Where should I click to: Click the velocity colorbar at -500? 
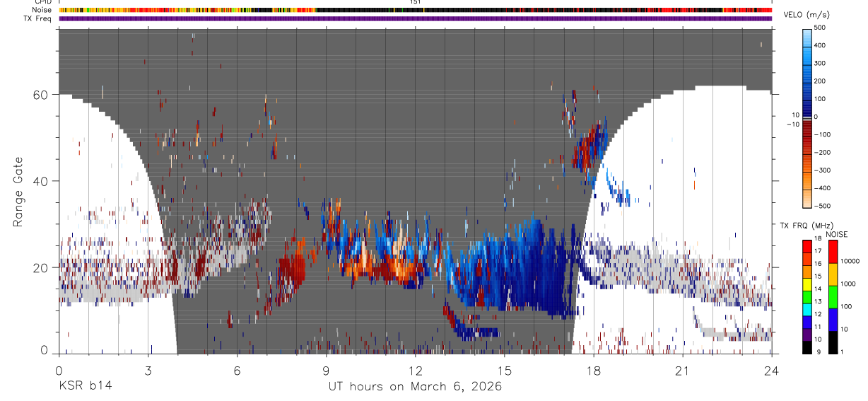click(808, 204)
